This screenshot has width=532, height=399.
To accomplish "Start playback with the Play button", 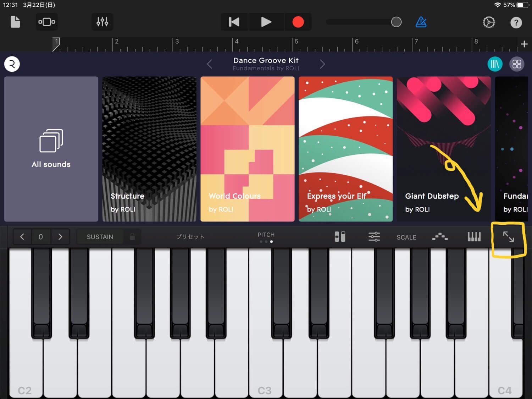I will (x=266, y=22).
